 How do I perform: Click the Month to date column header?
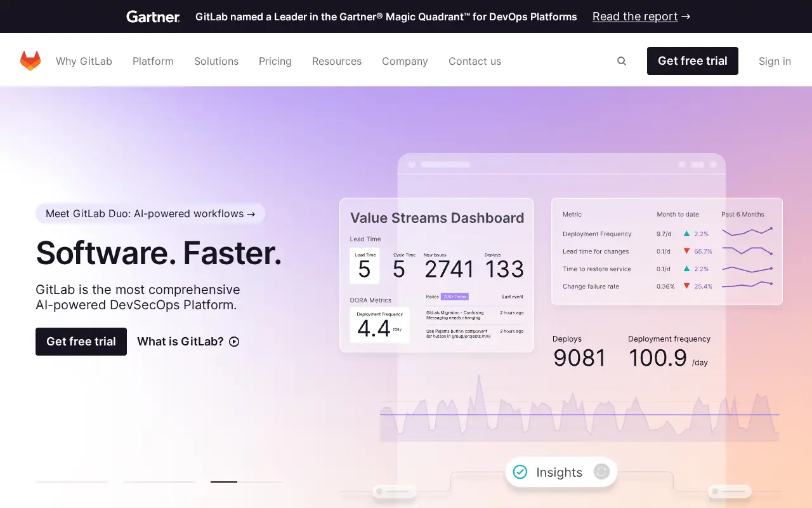(x=678, y=214)
